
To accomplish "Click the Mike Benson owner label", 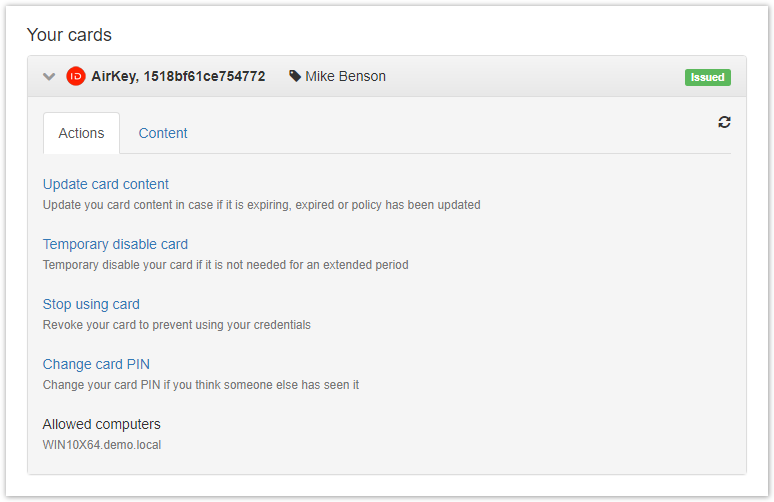I will tap(345, 76).
